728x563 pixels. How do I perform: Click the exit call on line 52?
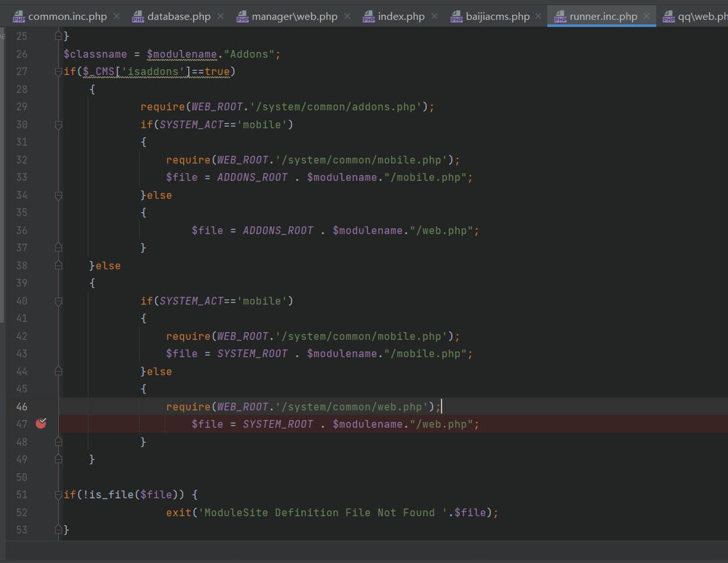pyautogui.click(x=178, y=513)
